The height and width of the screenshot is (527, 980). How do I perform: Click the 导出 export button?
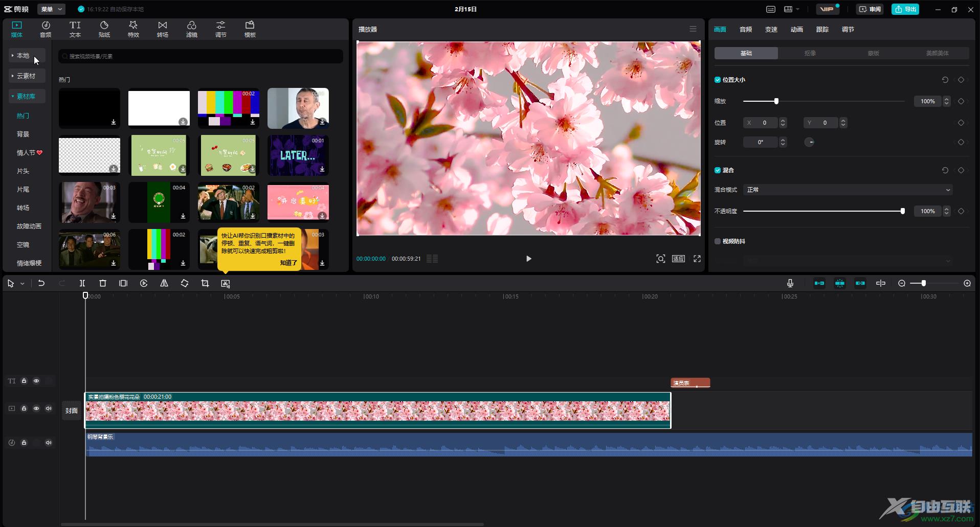point(905,9)
